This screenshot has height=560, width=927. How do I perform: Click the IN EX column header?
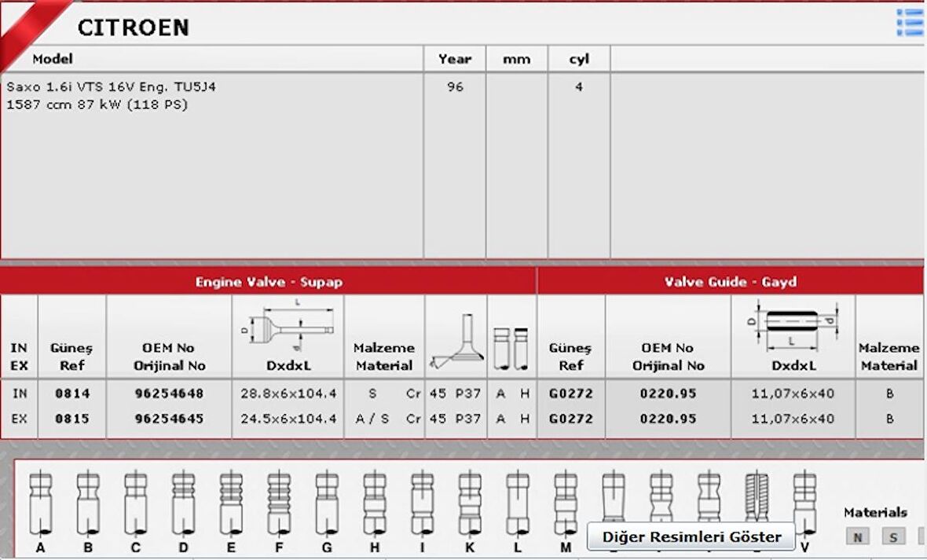[19, 357]
